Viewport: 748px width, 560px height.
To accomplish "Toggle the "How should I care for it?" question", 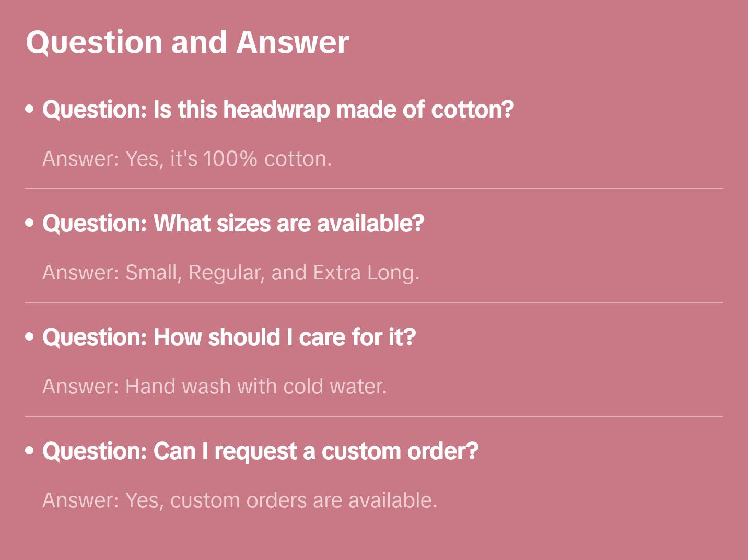I will [229, 337].
